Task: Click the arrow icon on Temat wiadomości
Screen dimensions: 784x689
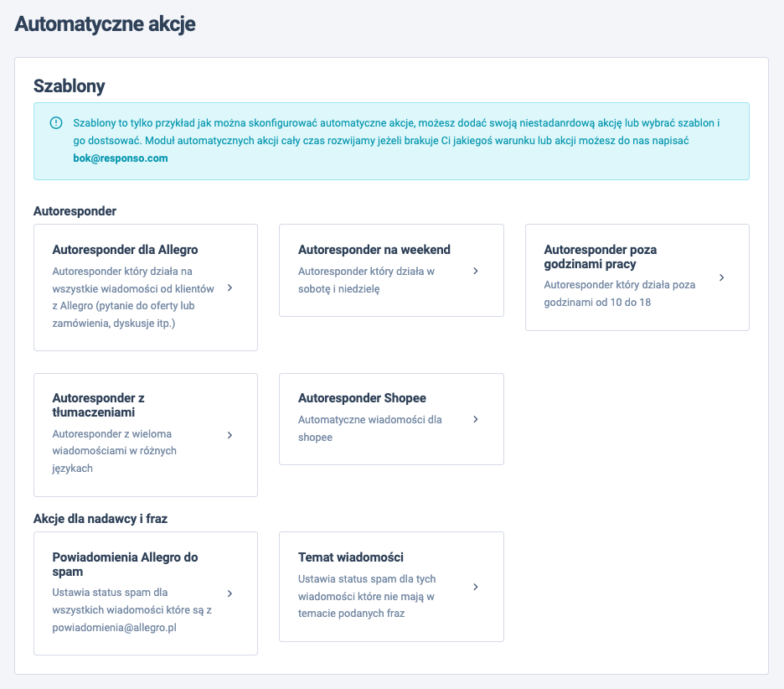Action: (476, 587)
